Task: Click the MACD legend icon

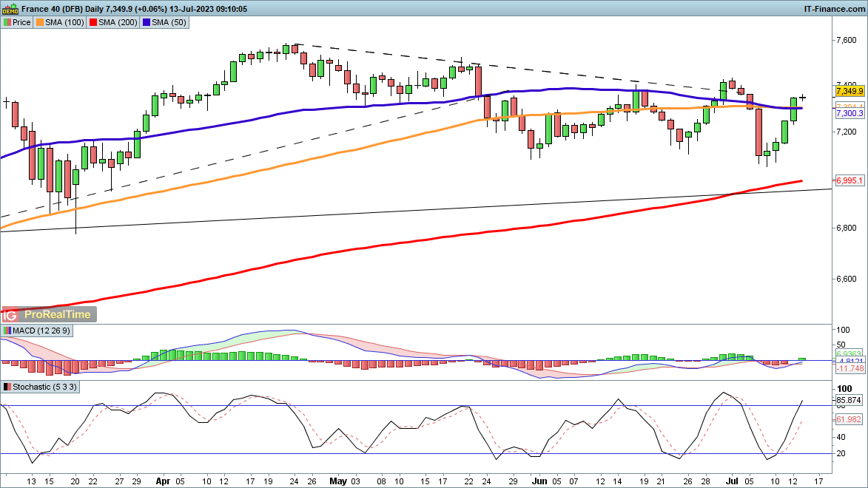Action: point(7,331)
